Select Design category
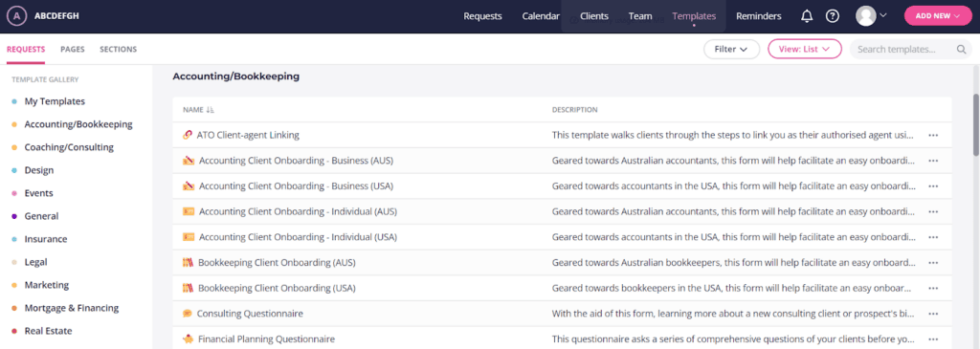Image resolution: width=980 pixels, height=349 pixels. (x=38, y=170)
